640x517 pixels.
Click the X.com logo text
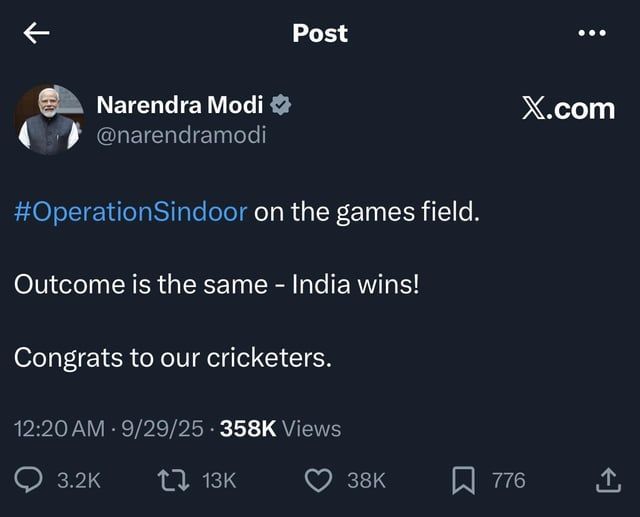(568, 108)
